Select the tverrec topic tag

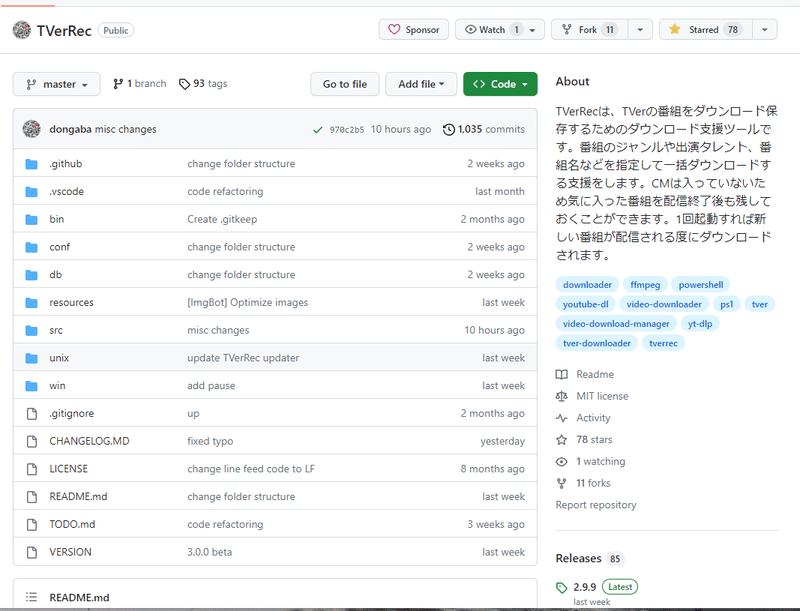pyautogui.click(x=663, y=343)
